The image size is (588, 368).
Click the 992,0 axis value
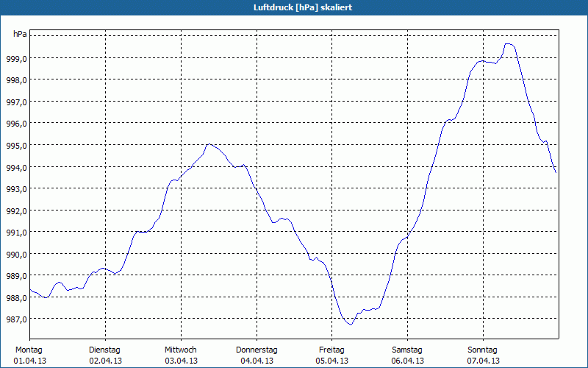tap(17, 210)
